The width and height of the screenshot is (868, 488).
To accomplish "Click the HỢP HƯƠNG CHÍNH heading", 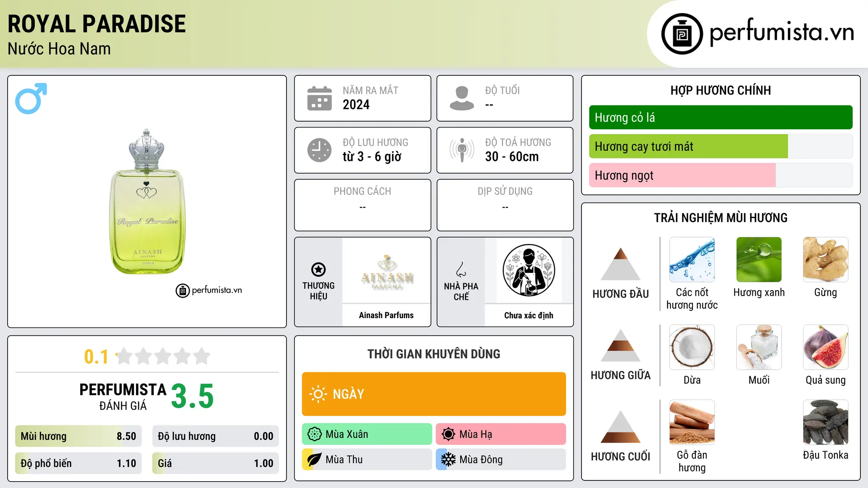I will (721, 90).
